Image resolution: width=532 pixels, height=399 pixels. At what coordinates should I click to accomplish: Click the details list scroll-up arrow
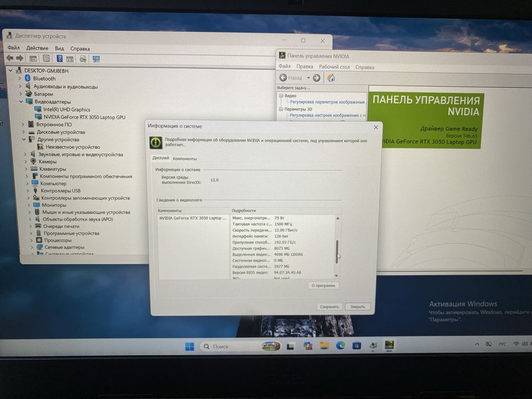click(338, 218)
